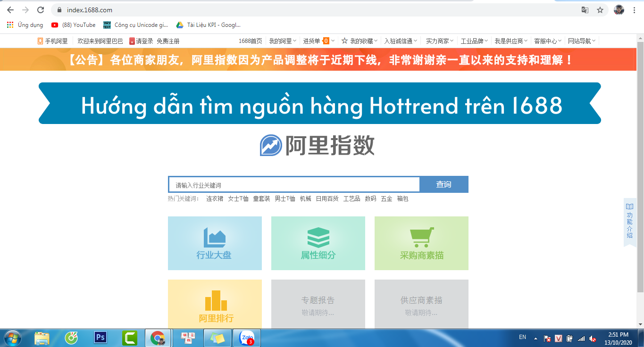644x347 pixels.
Task: Open the Chrome profile avatar
Action: tap(619, 10)
